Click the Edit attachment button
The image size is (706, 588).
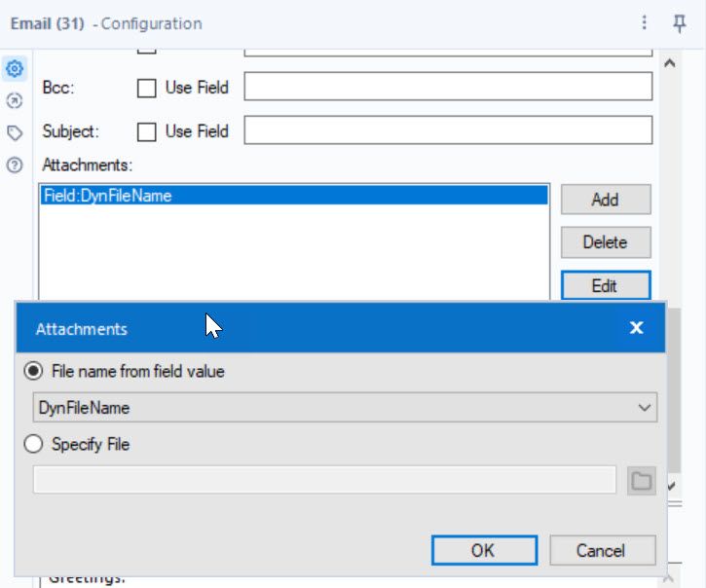(x=606, y=285)
